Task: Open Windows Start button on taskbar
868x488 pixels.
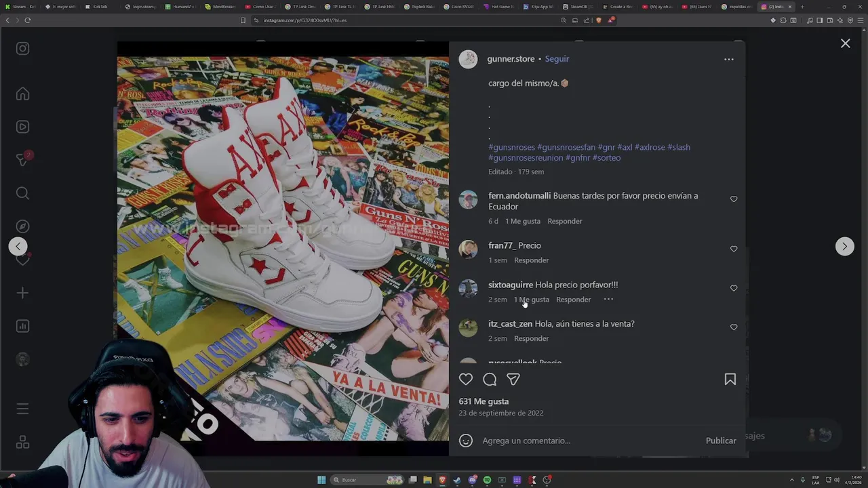Action: click(x=321, y=480)
